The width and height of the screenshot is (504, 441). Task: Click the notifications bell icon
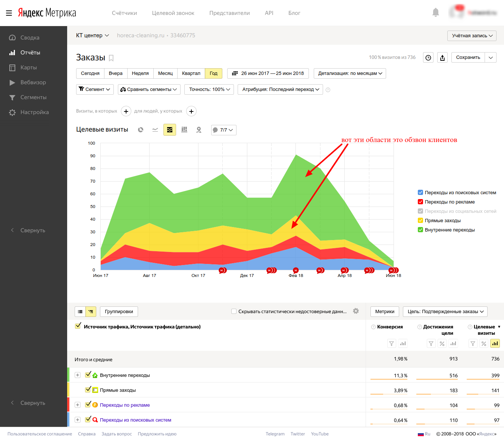tap(435, 13)
